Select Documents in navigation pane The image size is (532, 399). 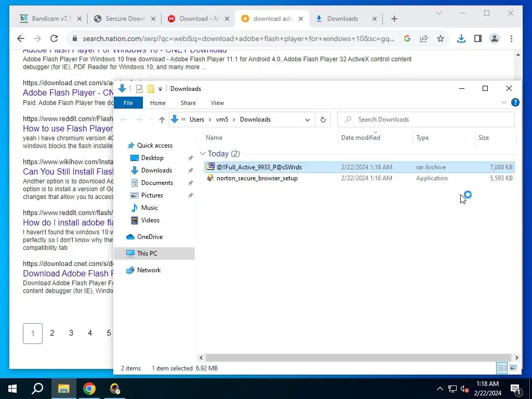(x=157, y=183)
